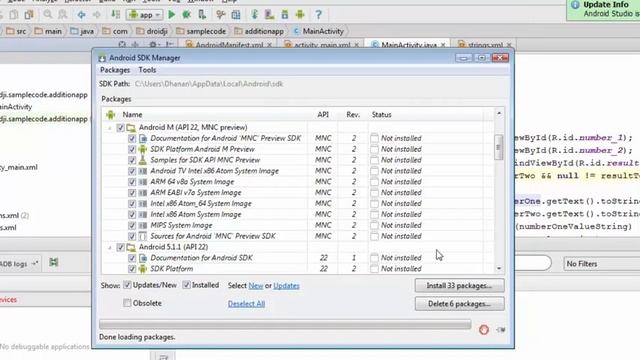This screenshot has height=360, width=640.
Task: Click the packages list vertical scrollbar thumb
Action: click(498, 147)
